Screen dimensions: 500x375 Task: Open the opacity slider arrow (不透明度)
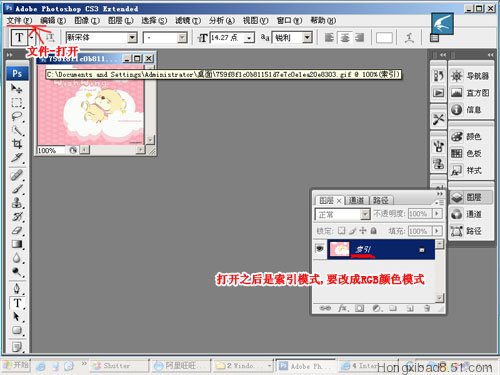(437, 214)
